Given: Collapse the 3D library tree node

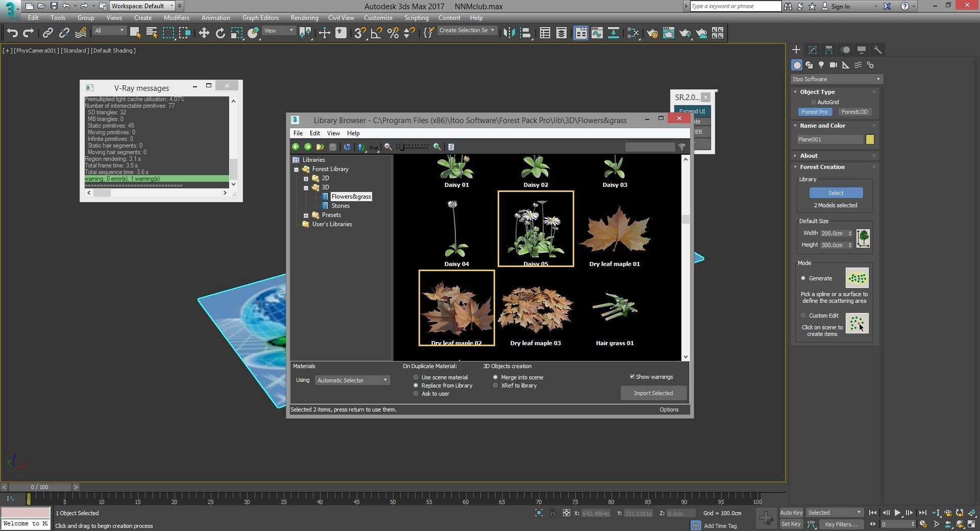Looking at the screenshot, I should (x=306, y=188).
